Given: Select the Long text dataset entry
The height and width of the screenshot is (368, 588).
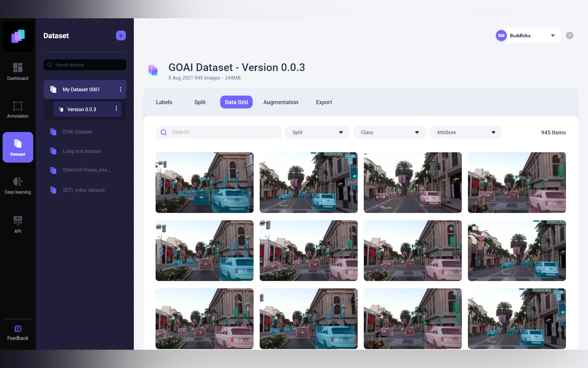Looking at the screenshot, I should (82, 151).
